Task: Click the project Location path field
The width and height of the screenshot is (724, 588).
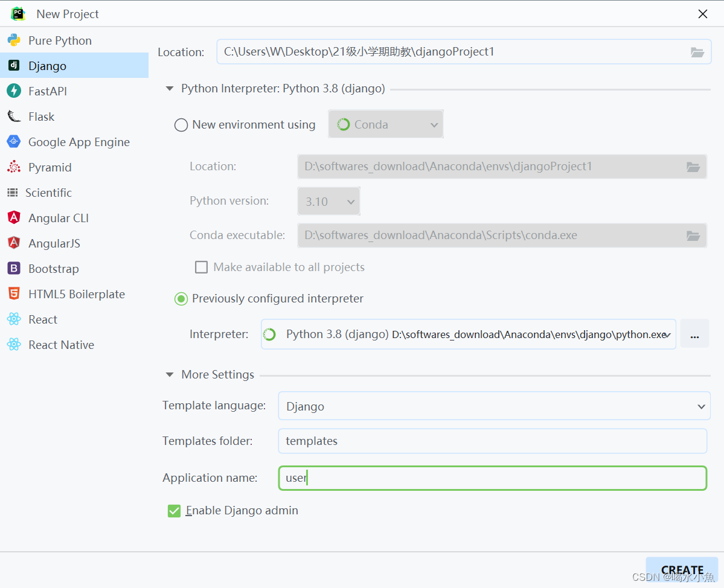Action: [x=464, y=52]
